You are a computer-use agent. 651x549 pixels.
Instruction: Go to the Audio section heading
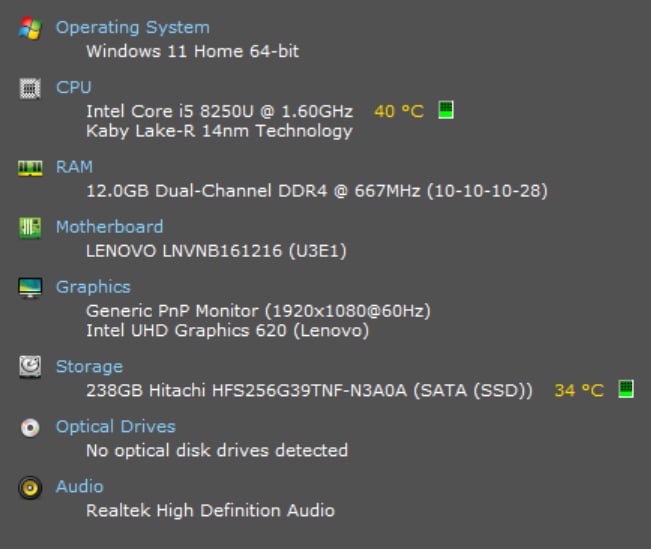[79, 487]
